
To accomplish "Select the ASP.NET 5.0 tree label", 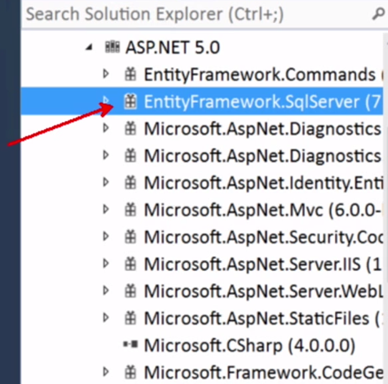I will pyautogui.click(x=173, y=47).
